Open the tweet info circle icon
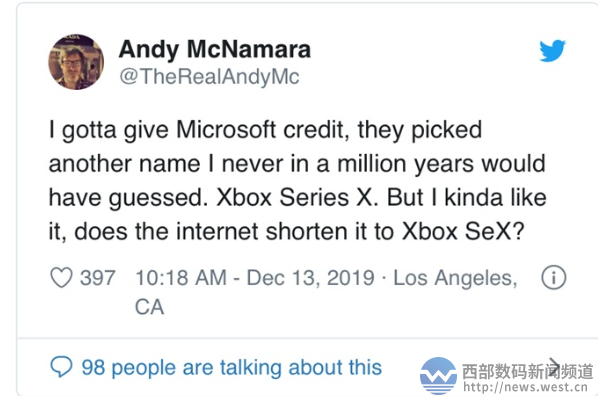Image resolution: width=598 pixels, height=396 pixels. click(554, 277)
